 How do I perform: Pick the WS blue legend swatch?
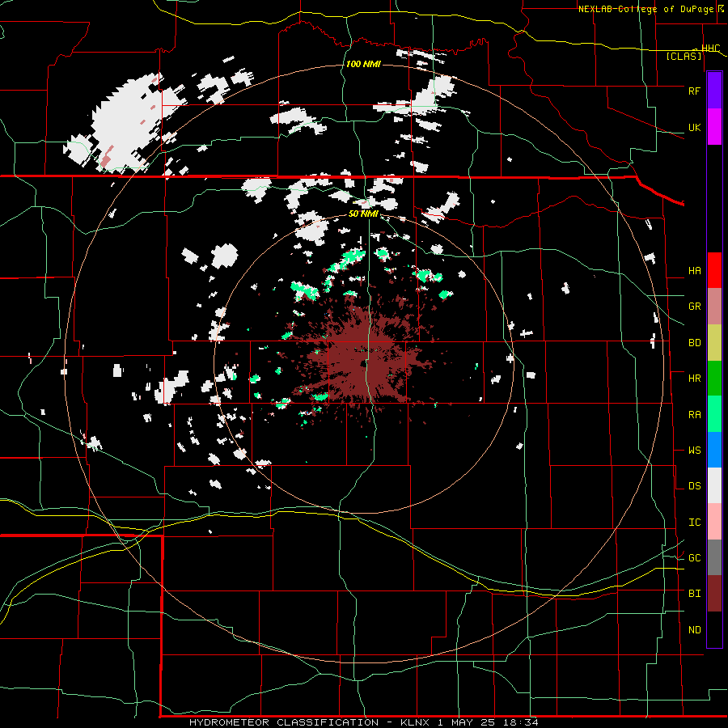tap(714, 450)
